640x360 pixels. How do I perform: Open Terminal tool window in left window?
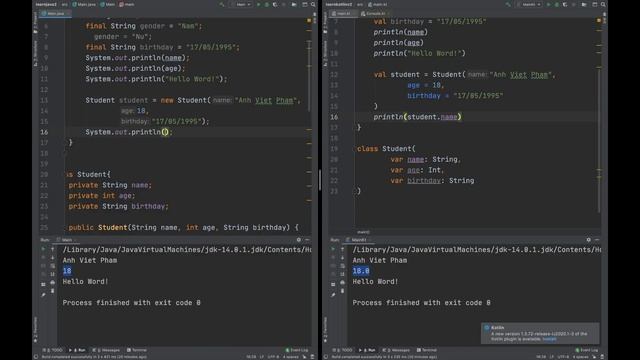pos(137,350)
